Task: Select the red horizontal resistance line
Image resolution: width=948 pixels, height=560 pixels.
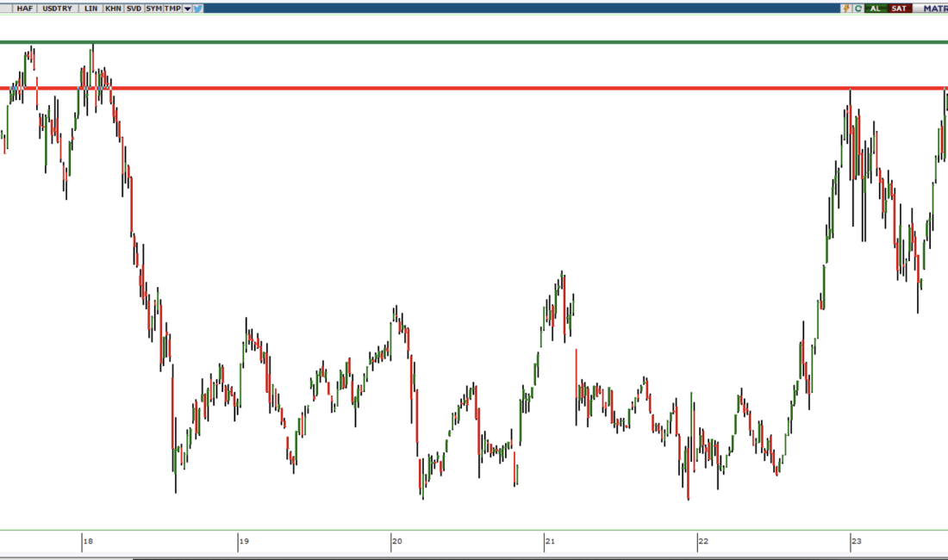Action: 474,88
